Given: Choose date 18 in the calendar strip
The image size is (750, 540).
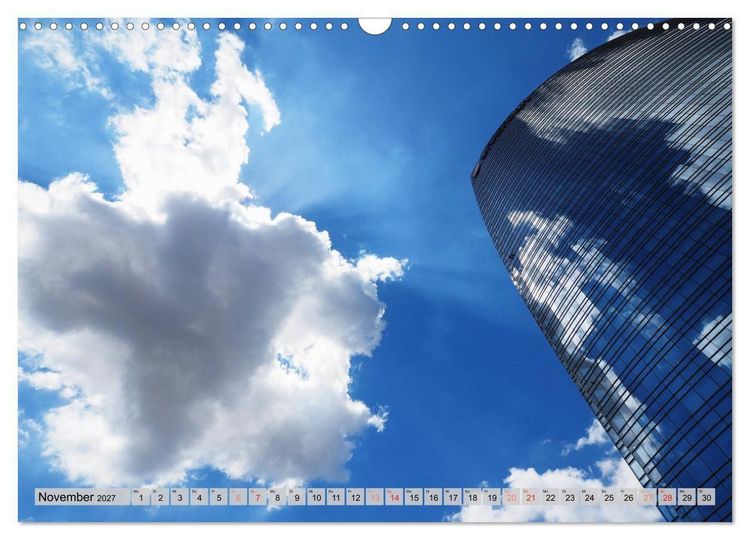Looking at the screenshot, I should [473, 497].
